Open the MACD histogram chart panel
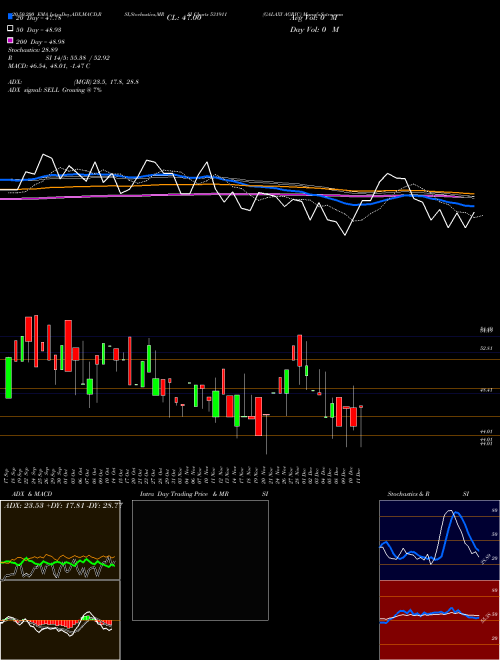This screenshot has height=660, width=500. [x=60, y=620]
